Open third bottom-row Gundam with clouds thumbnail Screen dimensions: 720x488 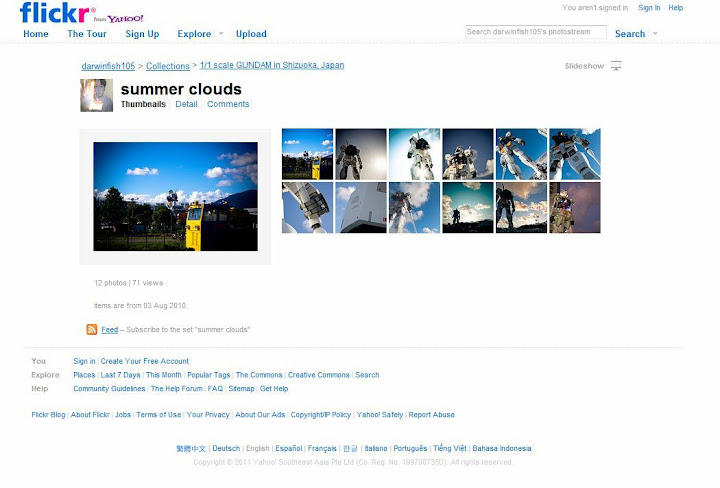coord(415,208)
